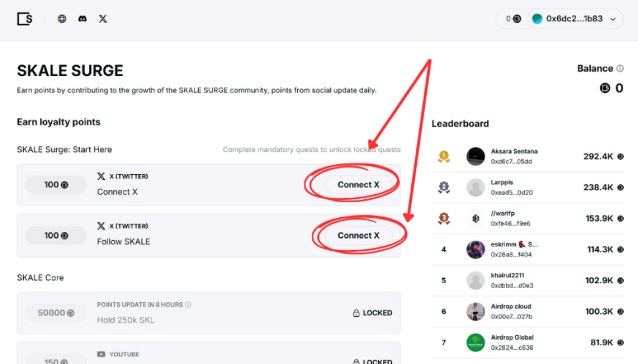638x364 pixels.
Task: Click the locked YouTube quest row
Action: pyautogui.click(x=209, y=356)
